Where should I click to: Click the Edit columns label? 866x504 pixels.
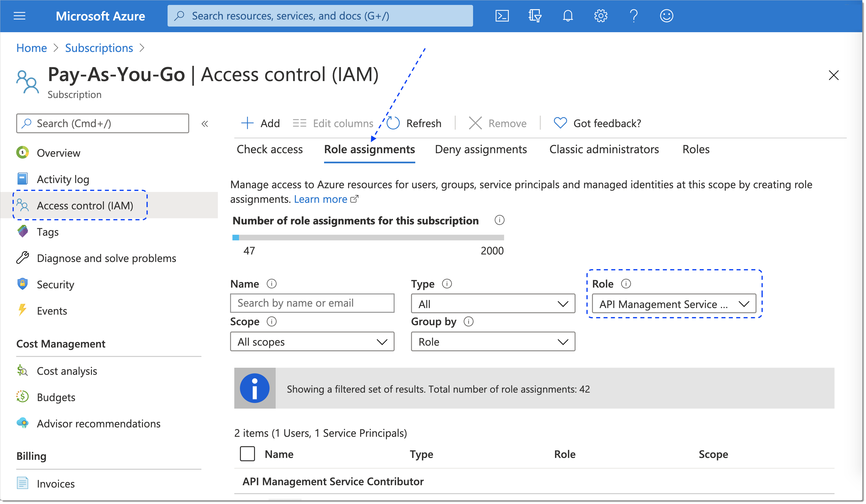click(x=343, y=123)
